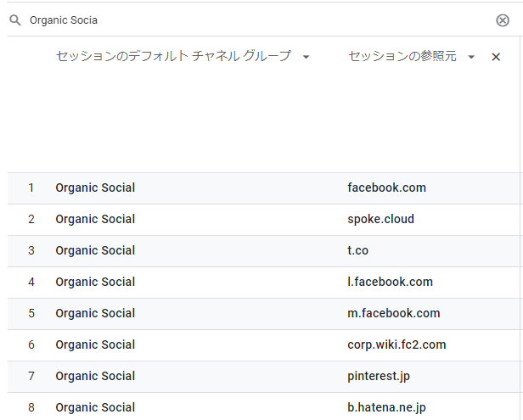The image size is (523, 420).
Task: Select Organic Social in row 7
Action: pos(95,376)
